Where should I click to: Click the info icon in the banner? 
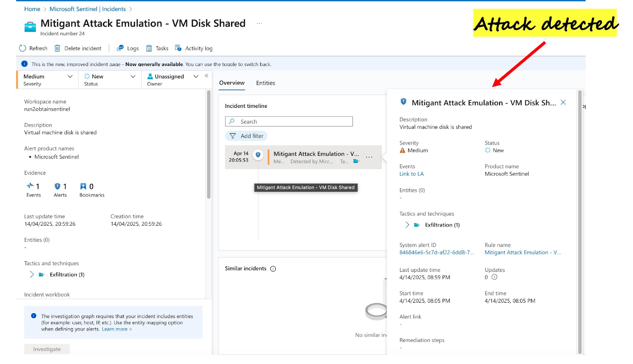pos(25,64)
